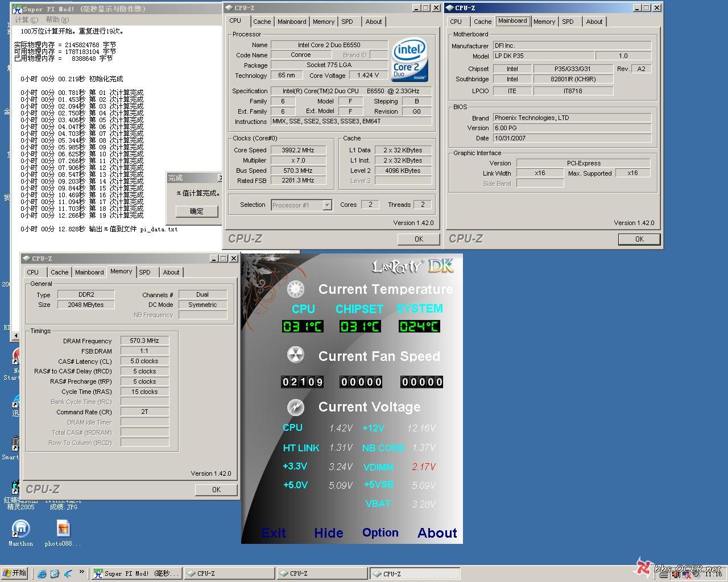
Task: Click the Super PI line 第 19 次计算完成
Action: (82, 215)
